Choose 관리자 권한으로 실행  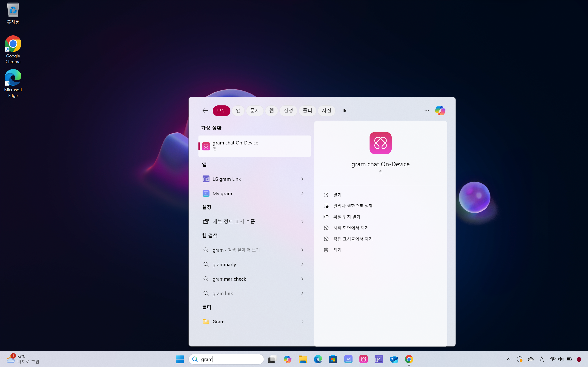click(x=381, y=206)
